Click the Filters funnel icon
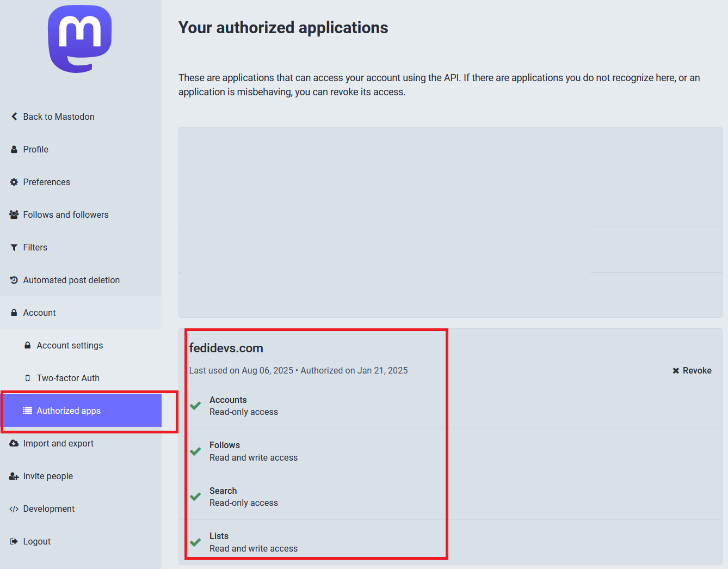 tap(14, 247)
